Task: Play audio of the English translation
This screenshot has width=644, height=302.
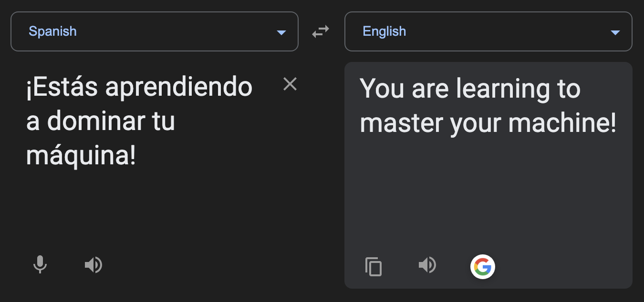Action: tap(428, 265)
